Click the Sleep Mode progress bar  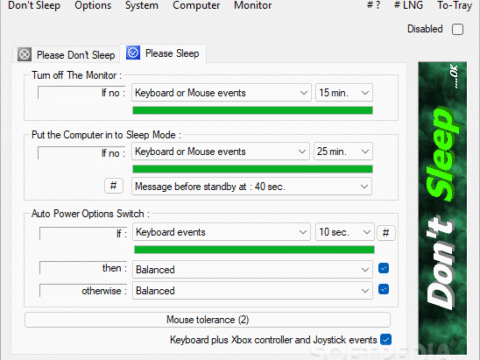pos(252,169)
